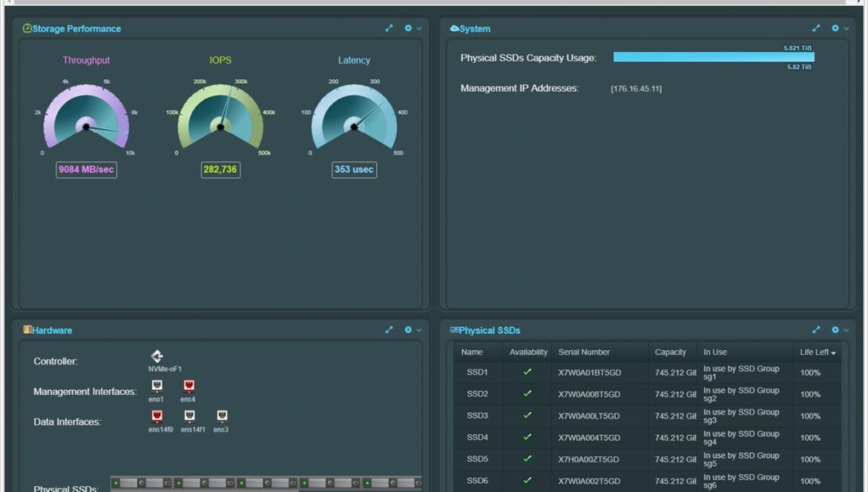Image resolution: width=868 pixels, height=492 pixels.
Task: Select the red ens14f0 data interface icon
Action: (x=157, y=416)
